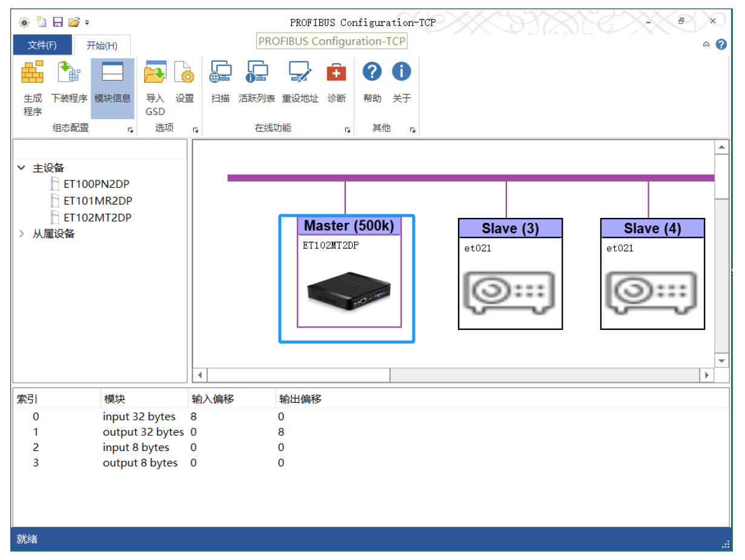The image size is (745, 560).
Task: Click the 就绪 status bar text
Action: pyautogui.click(x=27, y=539)
